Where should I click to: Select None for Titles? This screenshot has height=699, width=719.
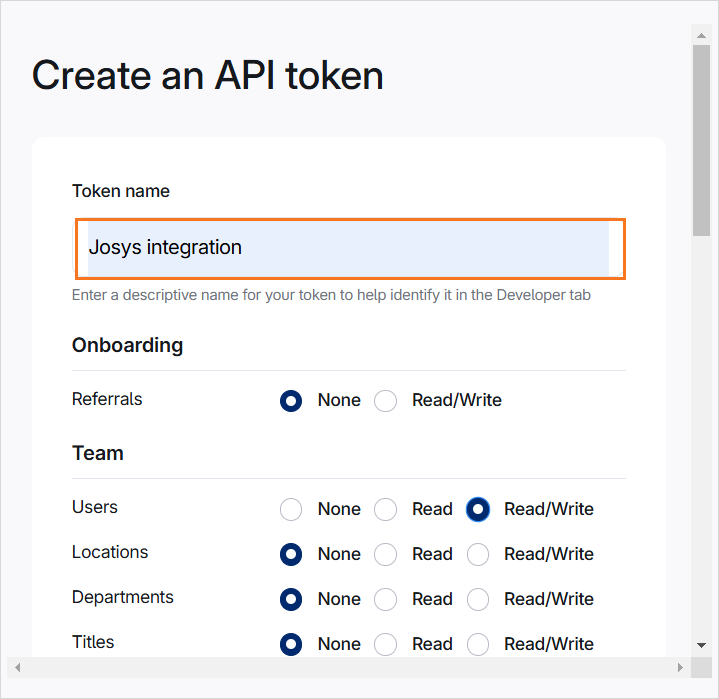pyautogui.click(x=291, y=644)
